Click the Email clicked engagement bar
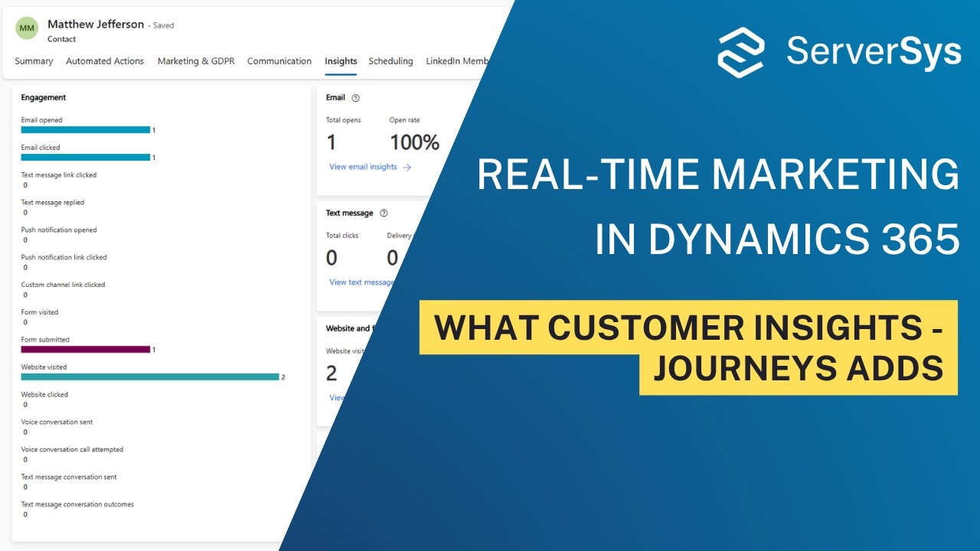Viewport: 980px width, 551px height. 86,158
